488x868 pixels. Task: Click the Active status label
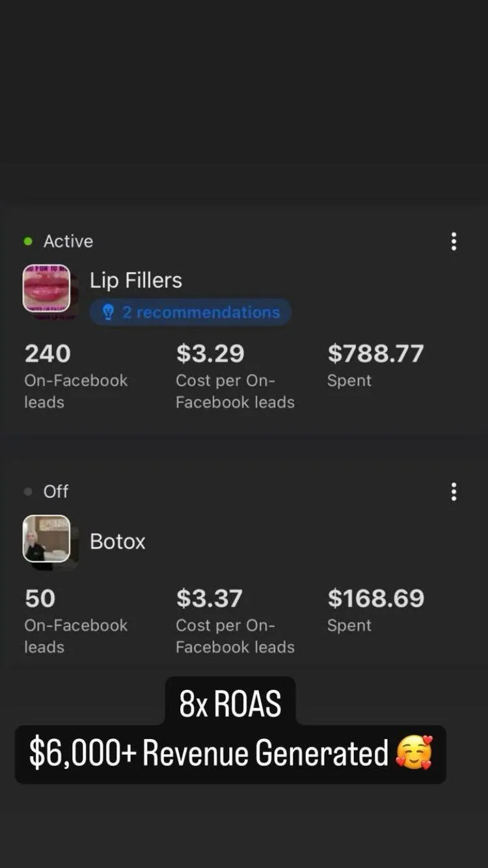pyautogui.click(x=68, y=241)
